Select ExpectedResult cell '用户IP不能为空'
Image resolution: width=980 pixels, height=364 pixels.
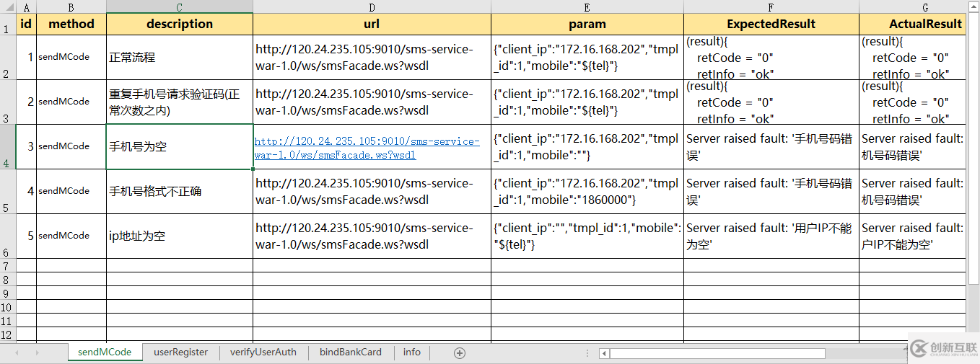771,236
